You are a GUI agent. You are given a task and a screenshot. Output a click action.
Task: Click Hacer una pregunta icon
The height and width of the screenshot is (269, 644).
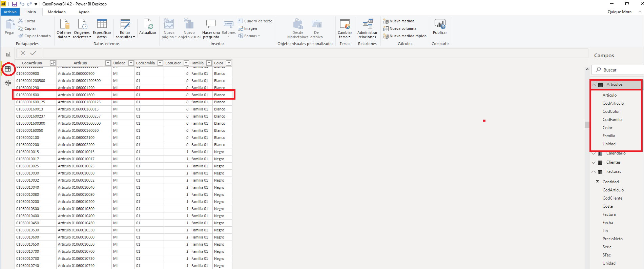pos(211,24)
